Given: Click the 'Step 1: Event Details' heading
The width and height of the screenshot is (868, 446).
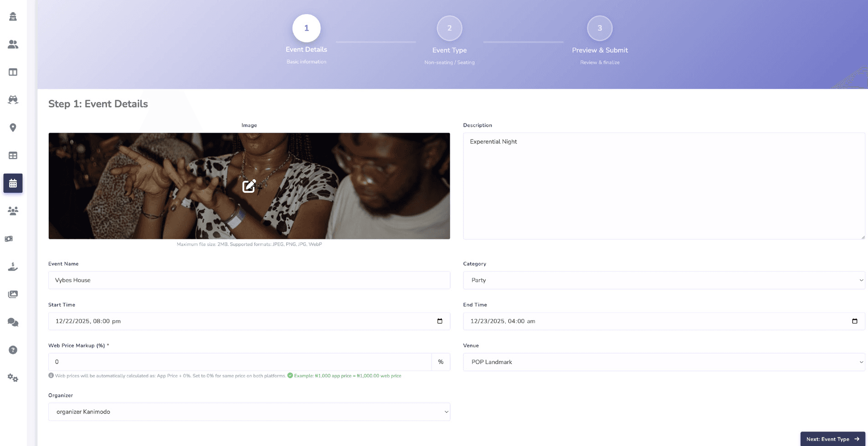Looking at the screenshot, I should point(98,104).
